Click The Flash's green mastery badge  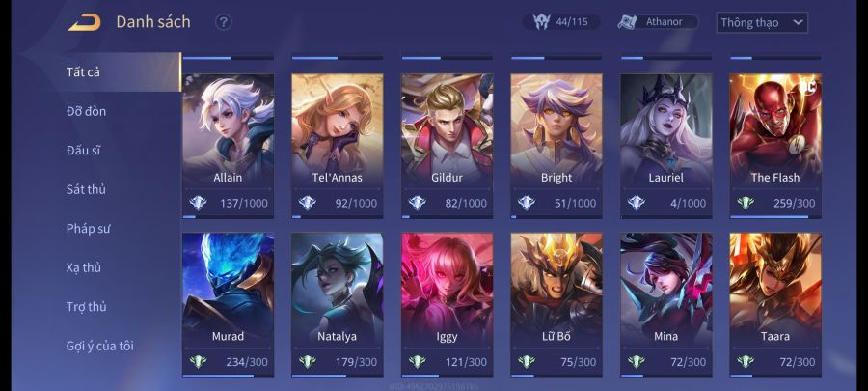pyautogui.click(x=746, y=203)
